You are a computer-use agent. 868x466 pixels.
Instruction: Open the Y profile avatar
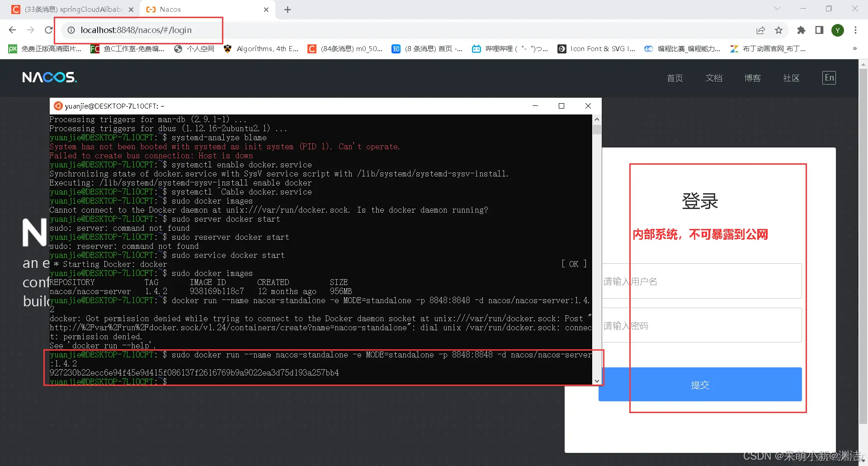[x=838, y=30]
